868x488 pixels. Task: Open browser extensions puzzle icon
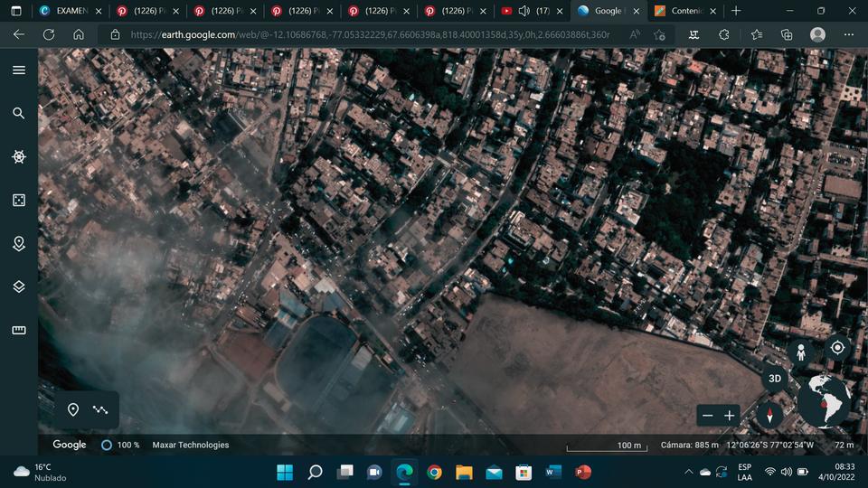(x=724, y=34)
